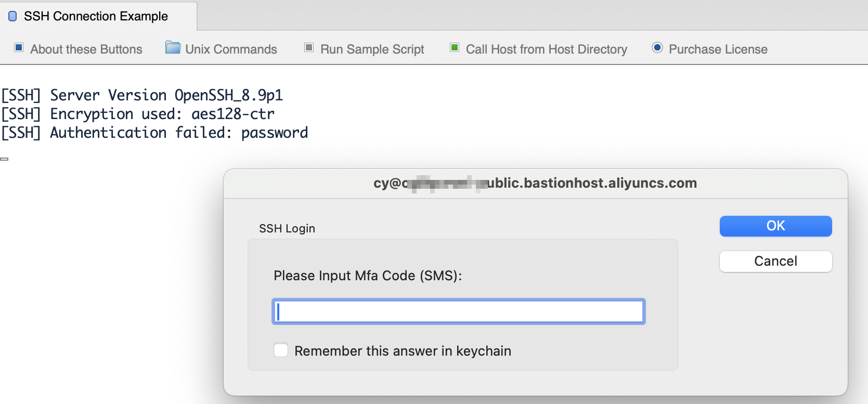Open the Unix Commands button menu
The height and width of the screenshot is (404, 868).
231,49
